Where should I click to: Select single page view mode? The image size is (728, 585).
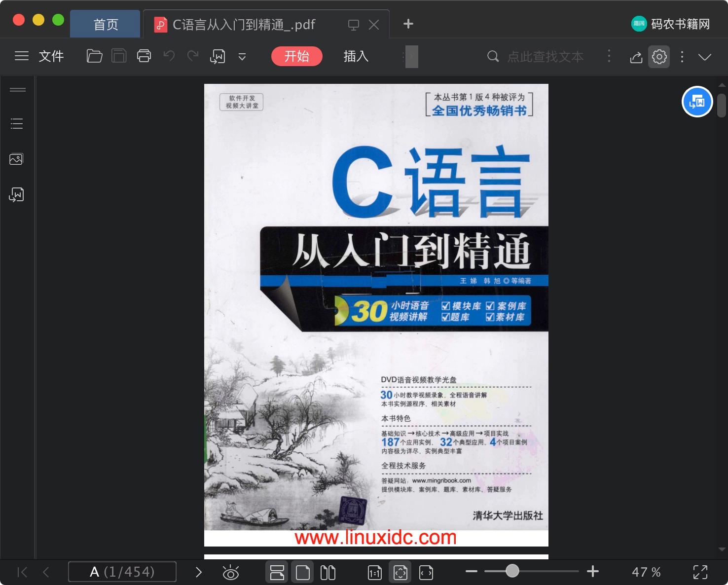[303, 572]
